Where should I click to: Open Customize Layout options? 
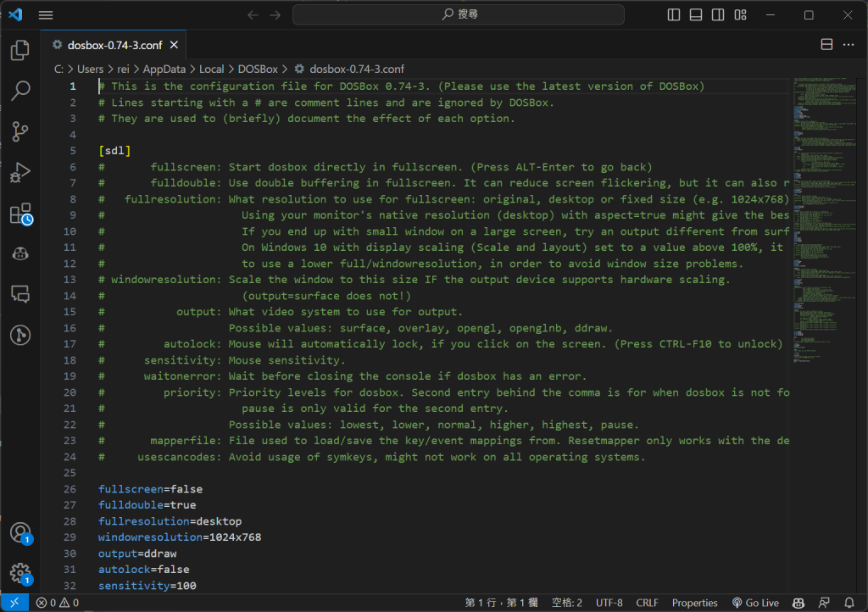pyautogui.click(x=741, y=15)
